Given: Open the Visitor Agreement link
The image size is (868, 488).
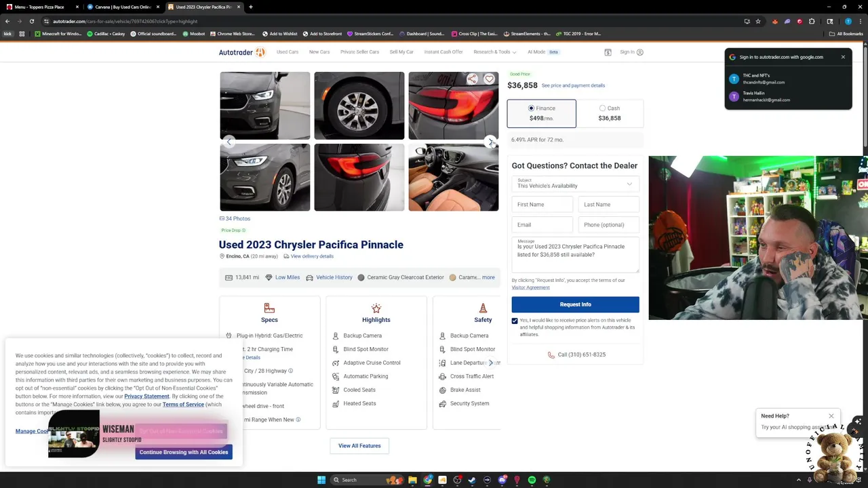Looking at the screenshot, I should [x=530, y=287].
